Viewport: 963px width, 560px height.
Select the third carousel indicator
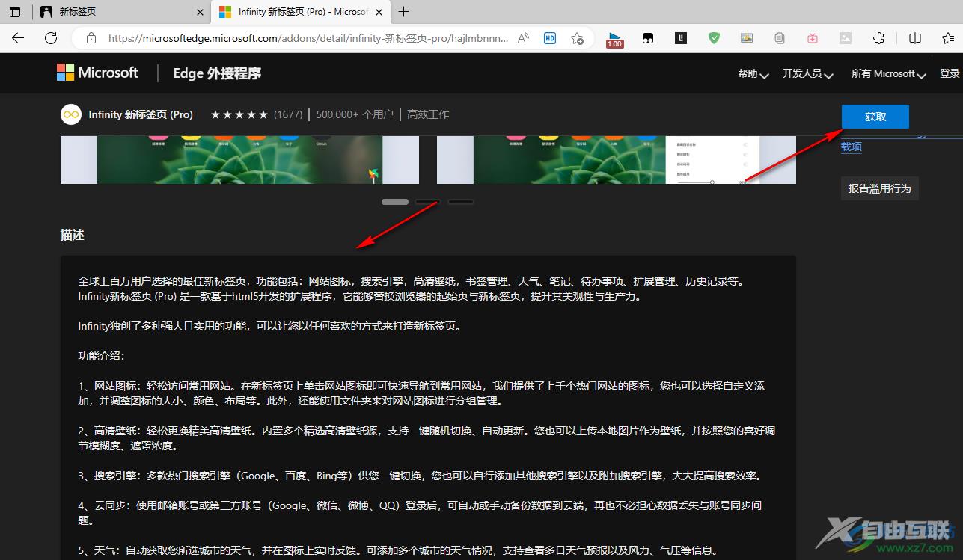click(x=460, y=202)
